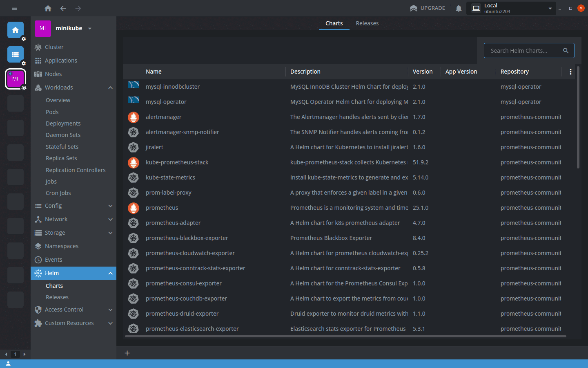Open the table column options menu
The image size is (588, 368).
pyautogui.click(x=570, y=72)
